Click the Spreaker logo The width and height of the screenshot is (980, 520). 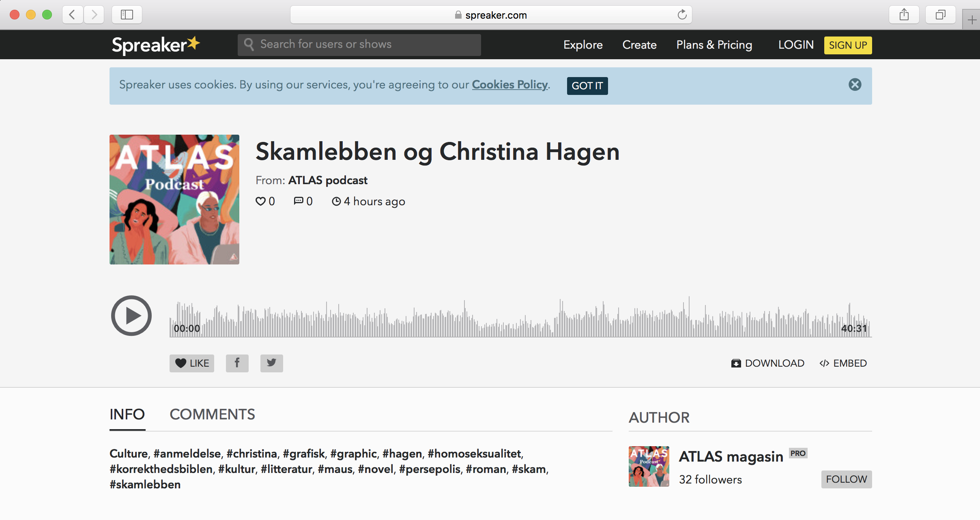[156, 45]
